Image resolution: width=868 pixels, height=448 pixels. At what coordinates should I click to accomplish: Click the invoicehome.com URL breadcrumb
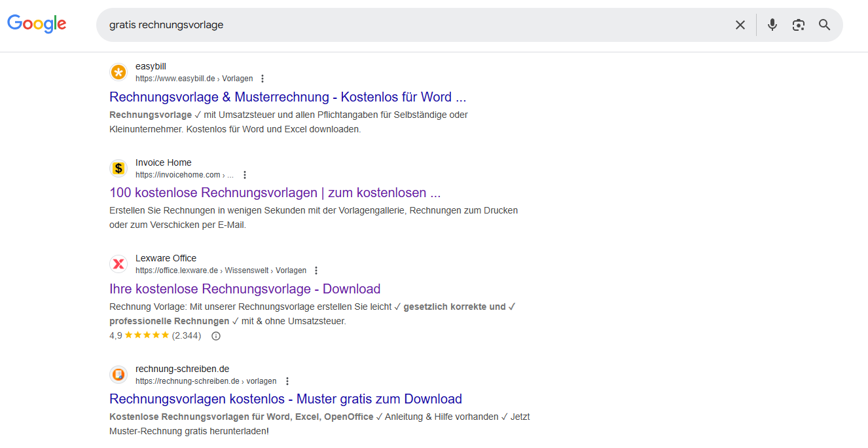[185, 175]
